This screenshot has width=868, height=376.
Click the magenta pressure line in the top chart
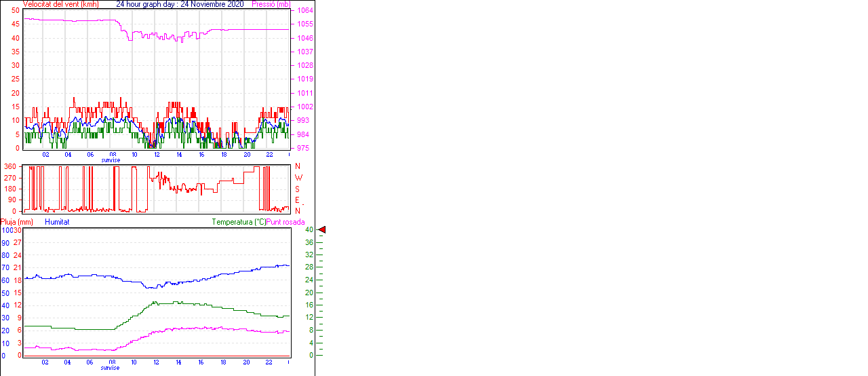click(x=68, y=21)
